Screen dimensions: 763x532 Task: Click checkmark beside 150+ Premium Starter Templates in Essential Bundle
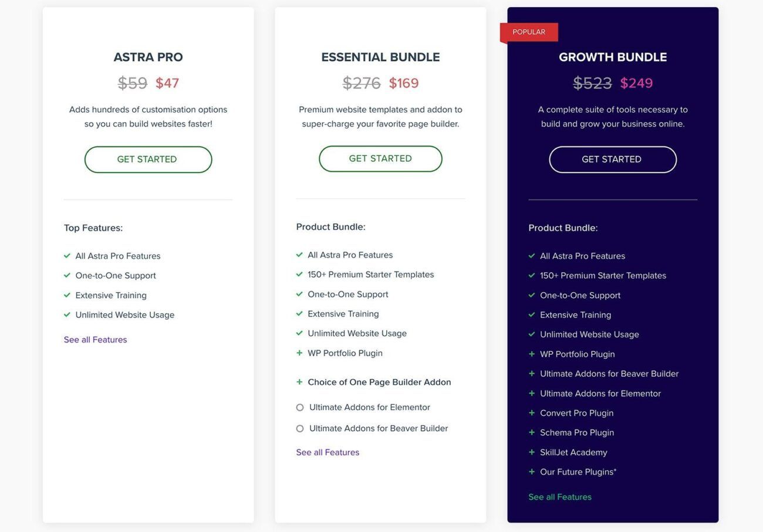(x=299, y=275)
